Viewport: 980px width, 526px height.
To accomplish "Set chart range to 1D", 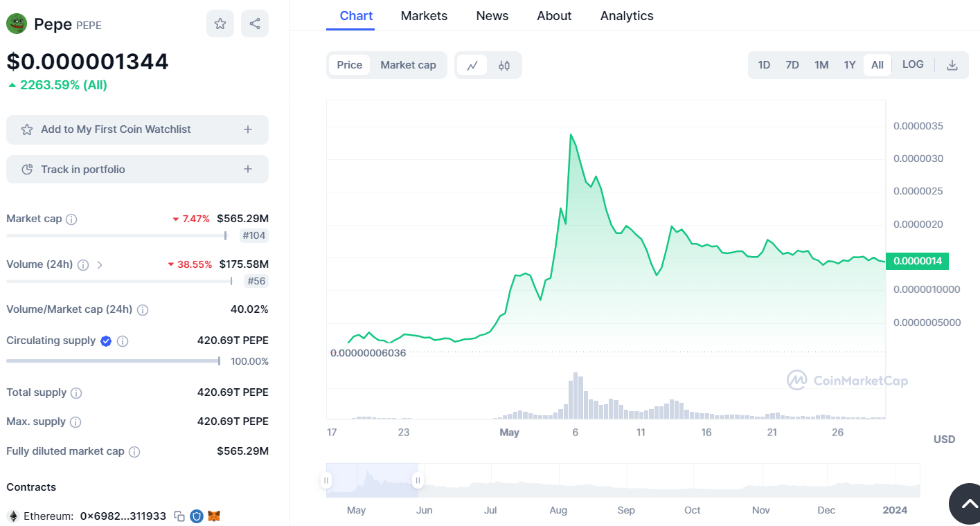I will coord(764,65).
